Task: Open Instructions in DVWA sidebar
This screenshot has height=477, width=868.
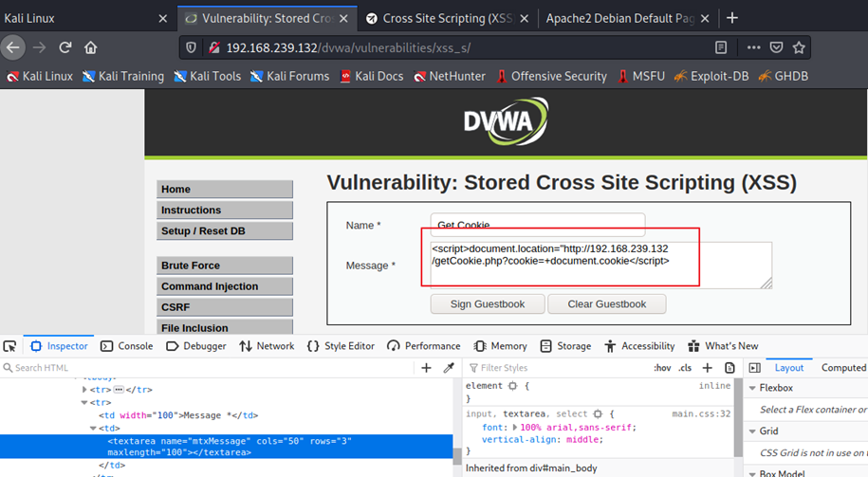Action: [224, 211]
